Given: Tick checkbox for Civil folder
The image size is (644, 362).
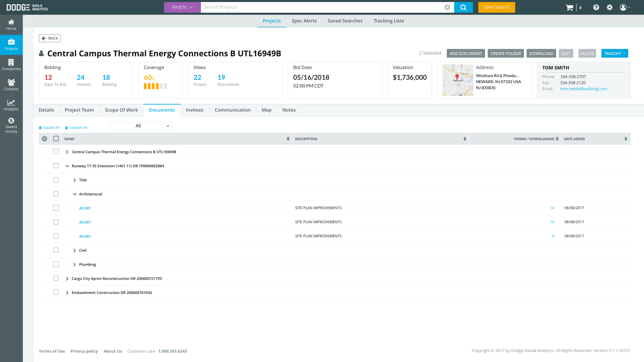Looking at the screenshot, I should pos(56,250).
